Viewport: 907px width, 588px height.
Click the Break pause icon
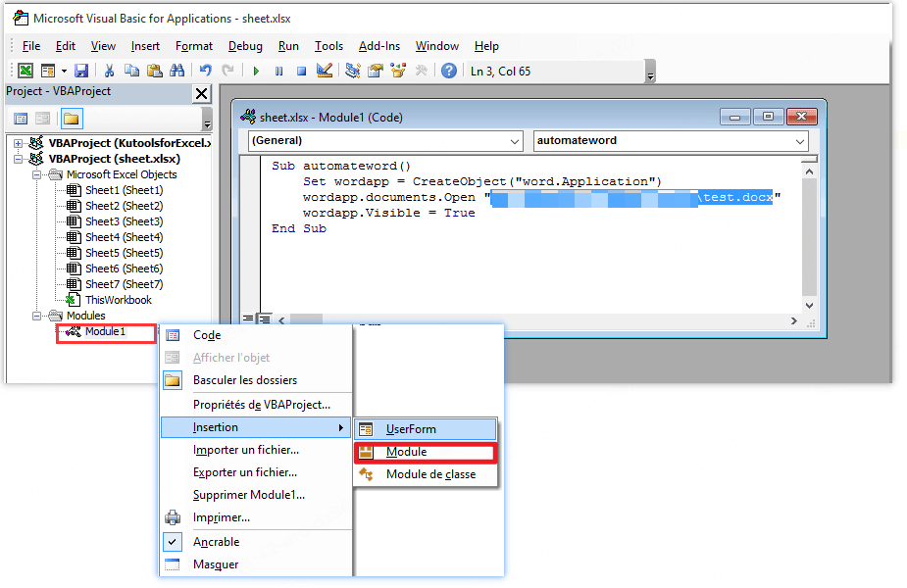(x=278, y=72)
